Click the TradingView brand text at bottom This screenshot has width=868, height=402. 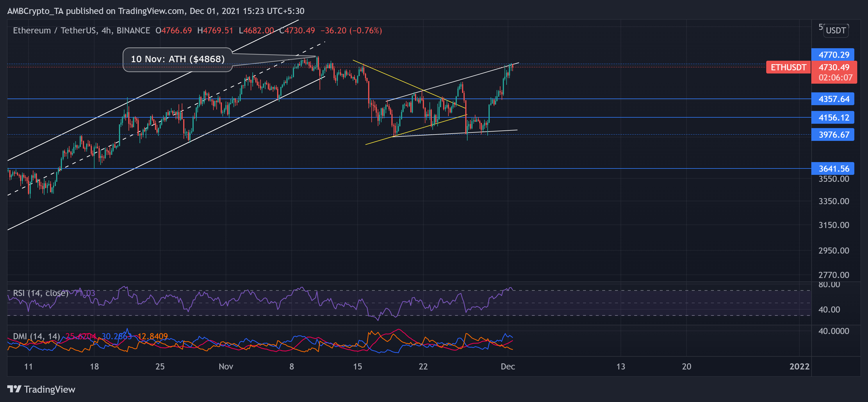click(x=49, y=389)
